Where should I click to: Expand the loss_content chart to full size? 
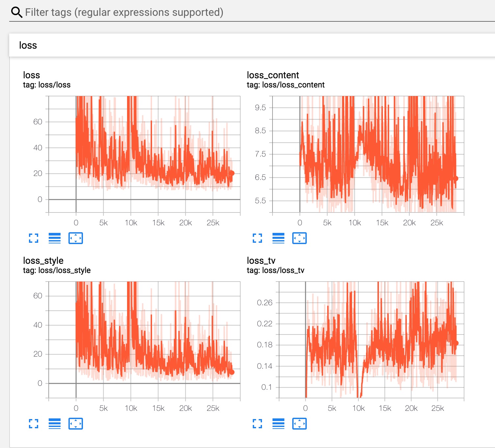pyautogui.click(x=257, y=238)
